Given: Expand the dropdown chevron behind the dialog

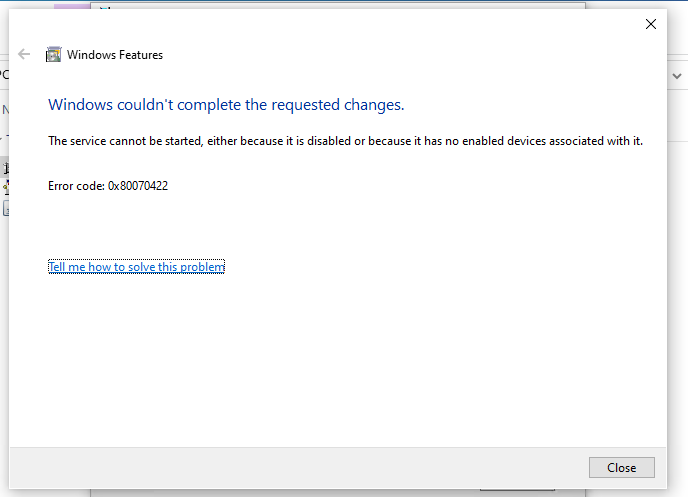Looking at the screenshot, I should pos(676,75).
